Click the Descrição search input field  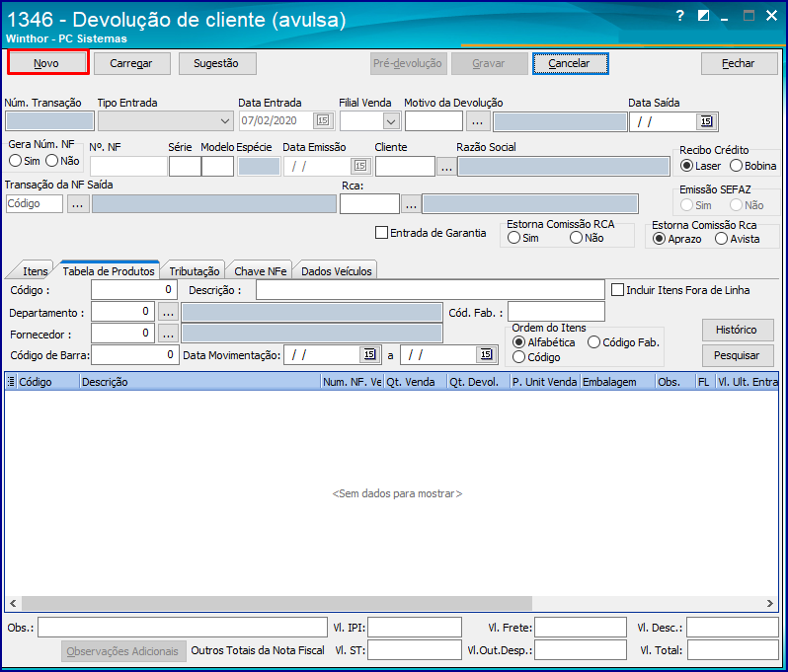click(431, 290)
